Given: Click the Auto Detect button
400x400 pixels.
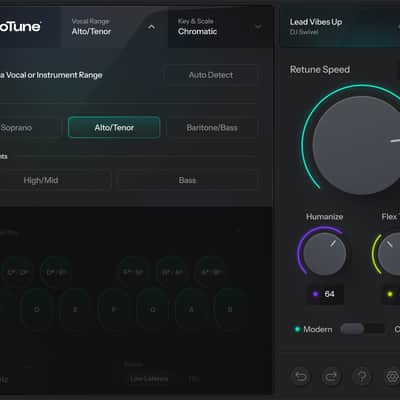Looking at the screenshot, I should [211, 75].
